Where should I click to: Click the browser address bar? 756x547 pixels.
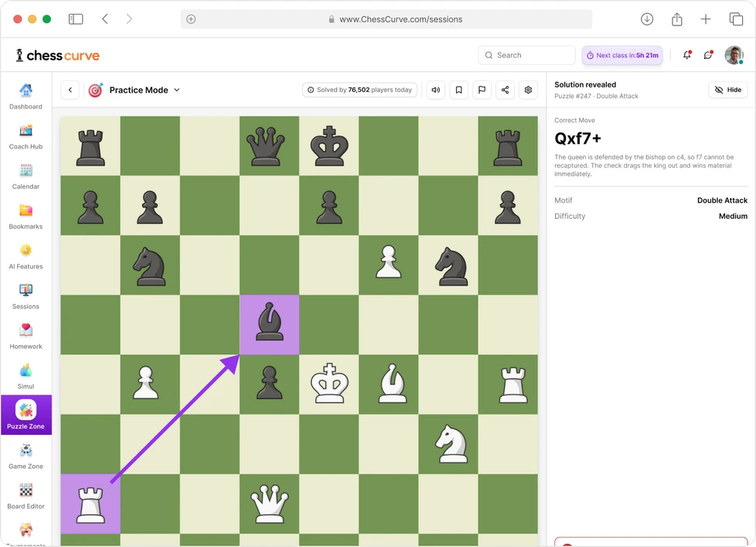[x=387, y=19]
